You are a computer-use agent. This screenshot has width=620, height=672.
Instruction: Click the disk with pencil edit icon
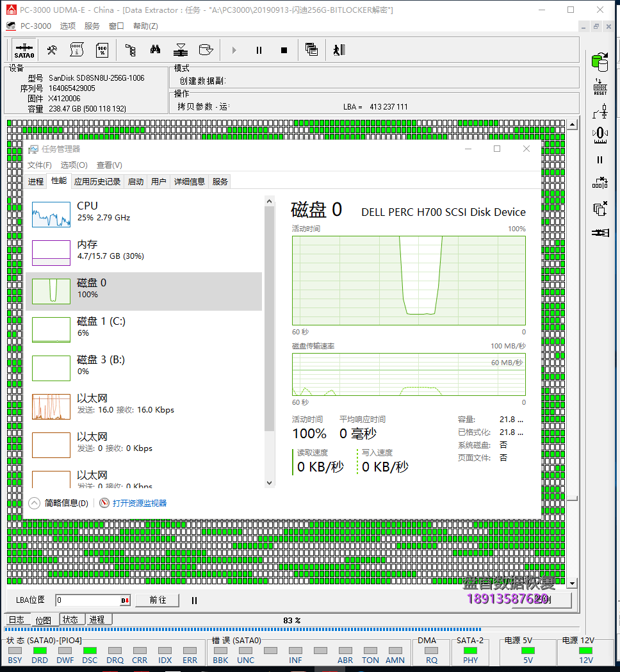[206, 50]
